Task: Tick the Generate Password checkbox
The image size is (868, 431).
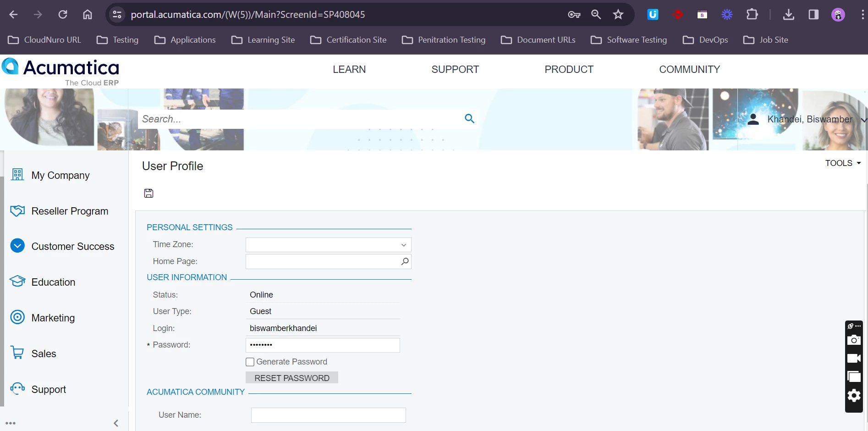Action: click(250, 362)
